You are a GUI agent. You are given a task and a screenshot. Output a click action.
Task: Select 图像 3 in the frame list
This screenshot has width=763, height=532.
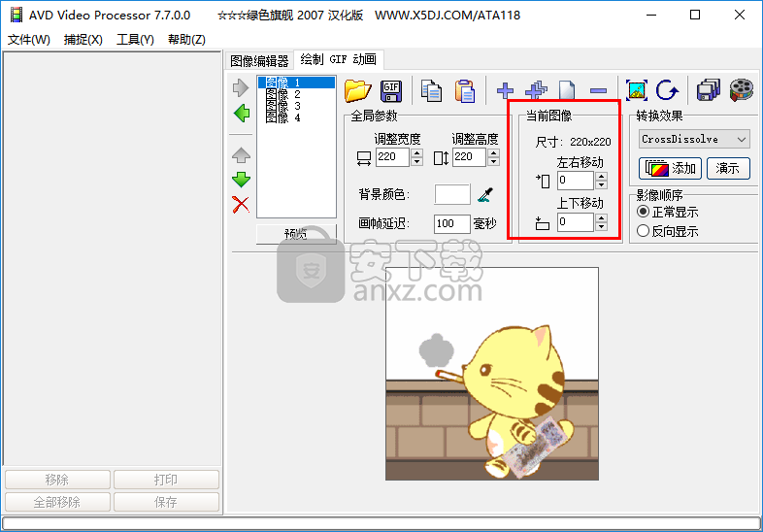[x=296, y=106]
